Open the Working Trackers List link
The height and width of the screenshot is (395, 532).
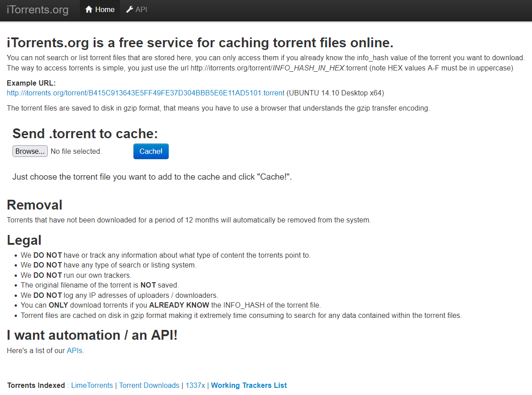click(x=249, y=386)
